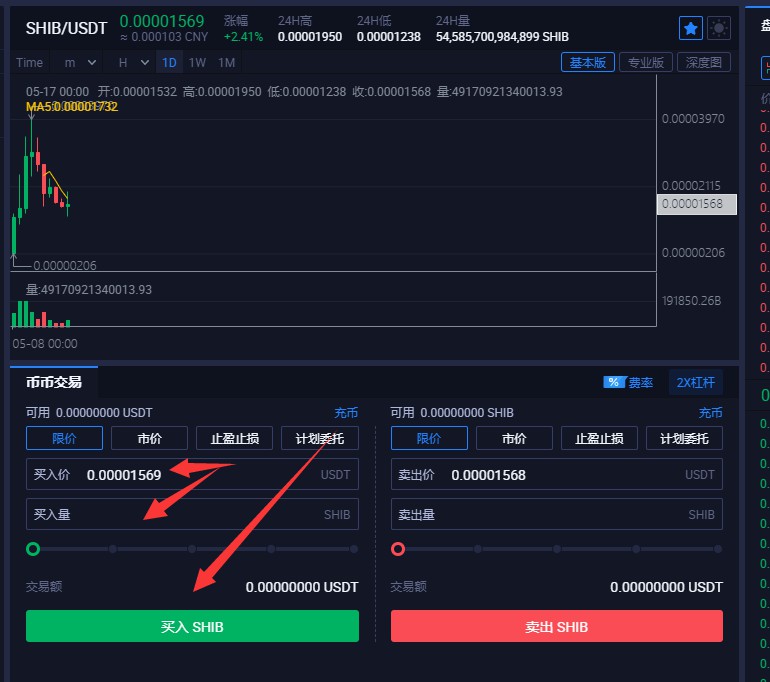770x682 pixels.
Task: Choose 止盈止损 order type on sell side
Action: tap(599, 438)
